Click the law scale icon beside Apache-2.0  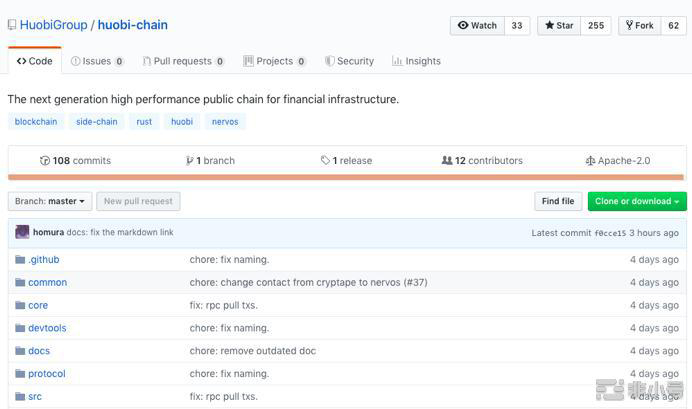(590, 161)
